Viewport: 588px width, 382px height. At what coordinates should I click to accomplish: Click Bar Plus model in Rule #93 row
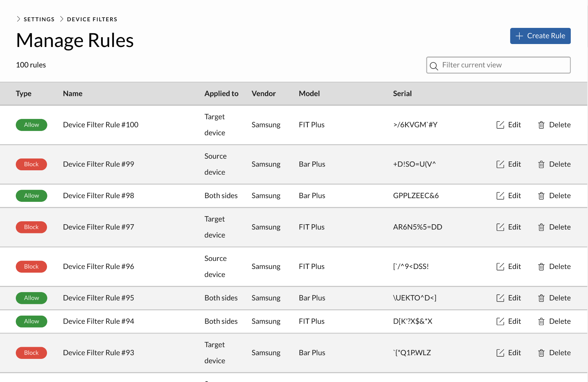click(x=312, y=353)
